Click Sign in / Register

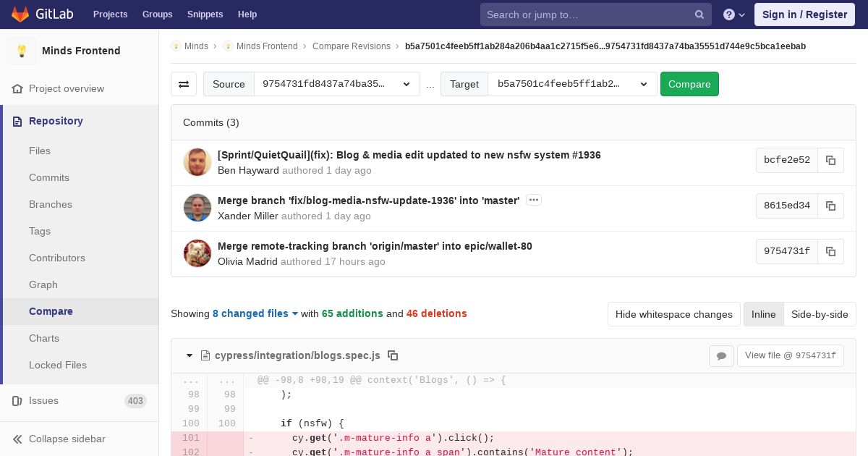pyautogui.click(x=804, y=14)
